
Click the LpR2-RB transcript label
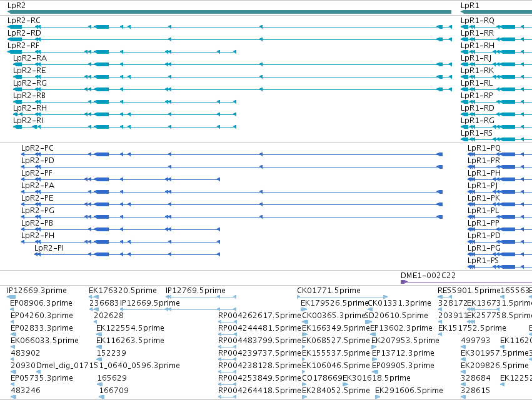coord(29,96)
